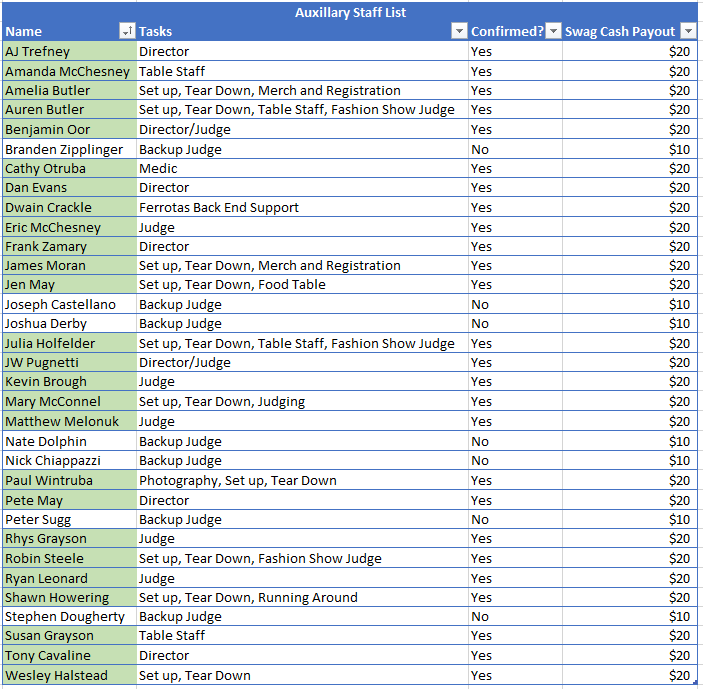Select the Frank Zamary name cell
Screen dimensions: 703x689
[x=69, y=246]
